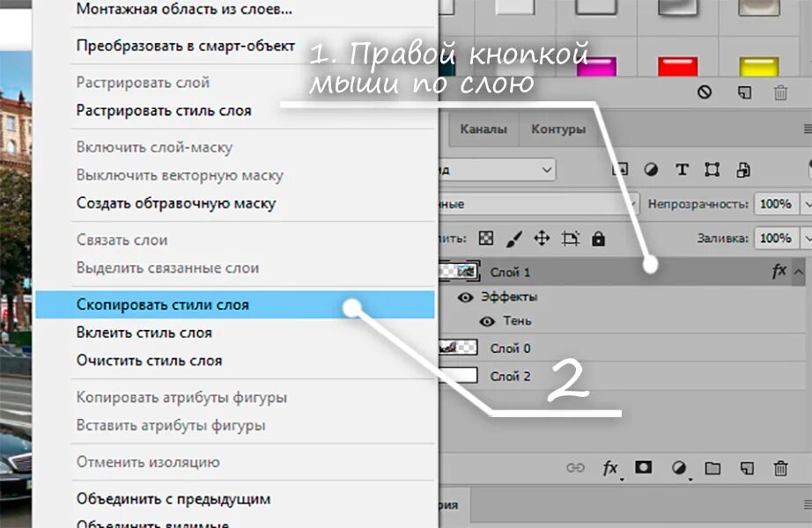812x528 pixels.
Task: Delete style using Styles panel trash icon
Action: click(x=780, y=92)
